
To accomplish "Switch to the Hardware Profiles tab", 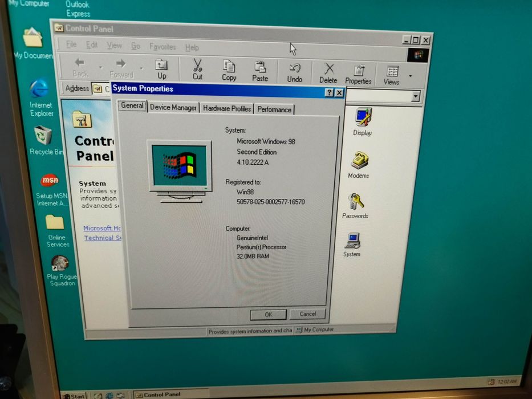I will (x=226, y=108).
